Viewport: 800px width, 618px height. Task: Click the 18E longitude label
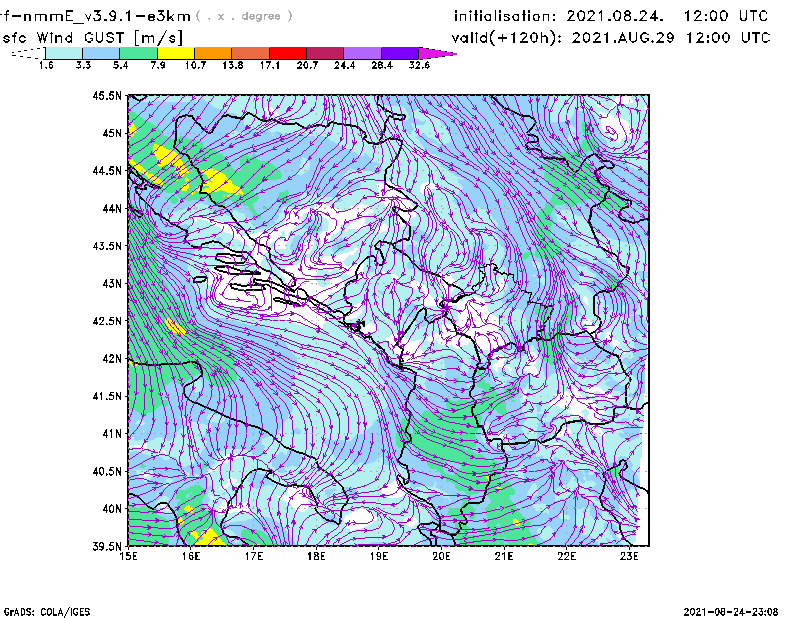tap(316, 556)
